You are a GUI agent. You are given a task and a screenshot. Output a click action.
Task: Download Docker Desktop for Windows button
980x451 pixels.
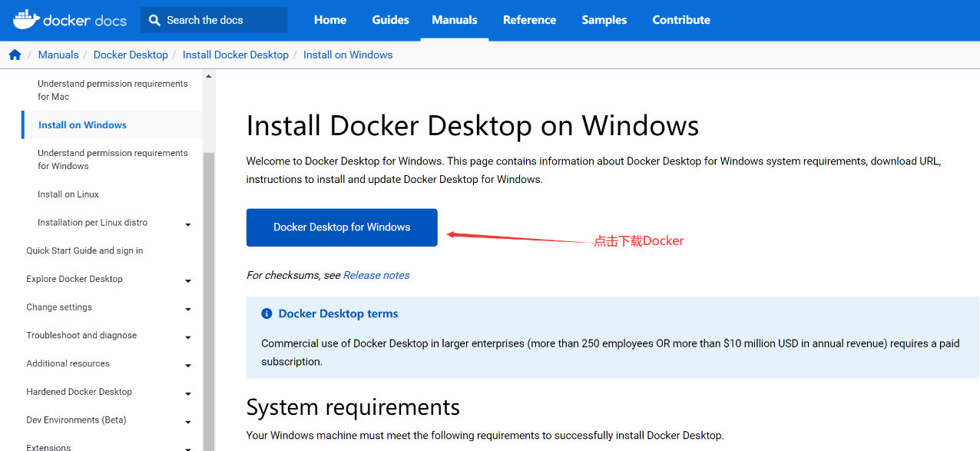(342, 227)
